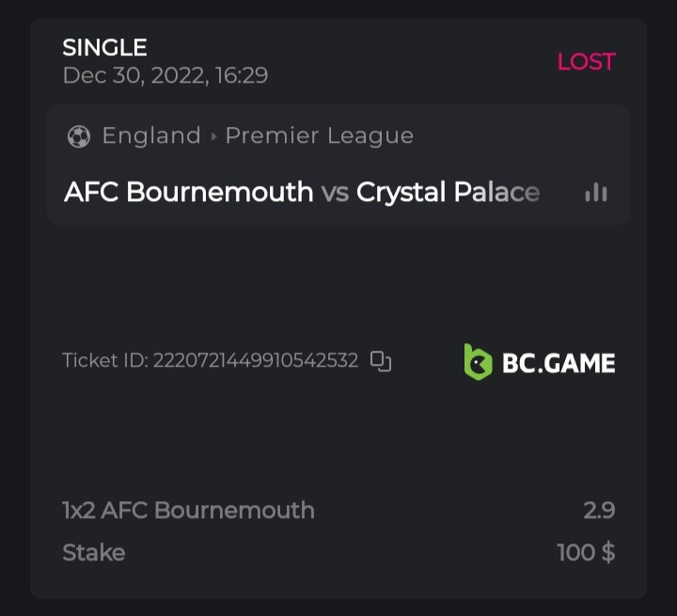Click the SINGLE bet type heading
The width and height of the screenshot is (677, 616).
point(104,47)
